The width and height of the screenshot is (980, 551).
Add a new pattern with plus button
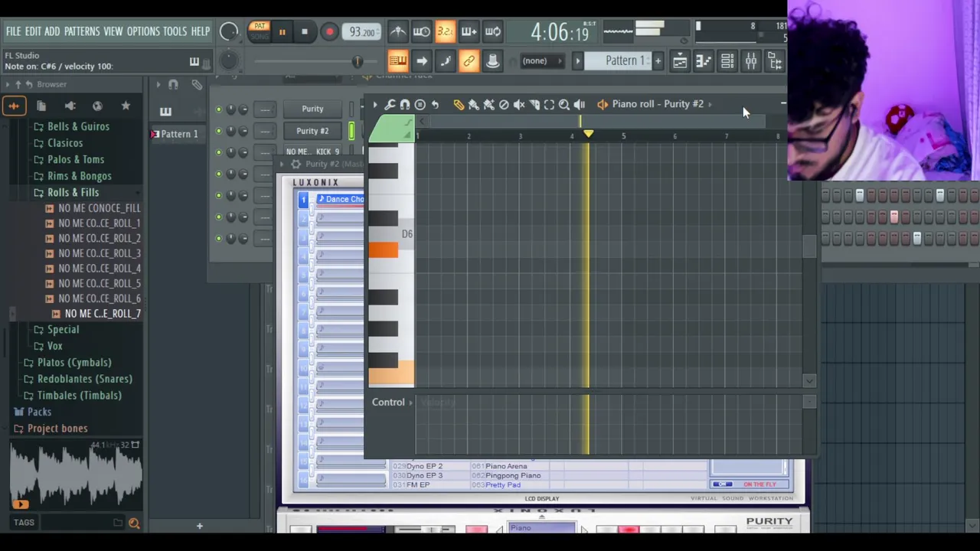point(658,61)
